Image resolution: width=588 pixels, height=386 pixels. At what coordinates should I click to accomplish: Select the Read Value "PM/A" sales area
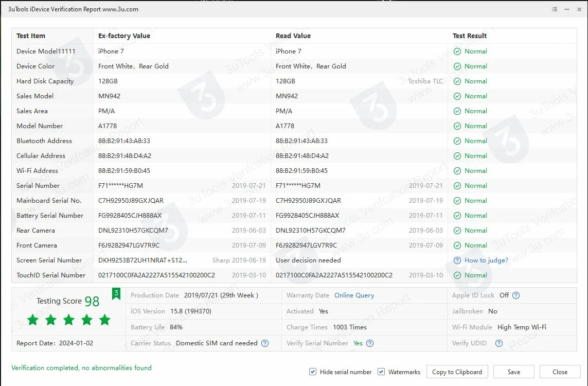click(x=284, y=111)
